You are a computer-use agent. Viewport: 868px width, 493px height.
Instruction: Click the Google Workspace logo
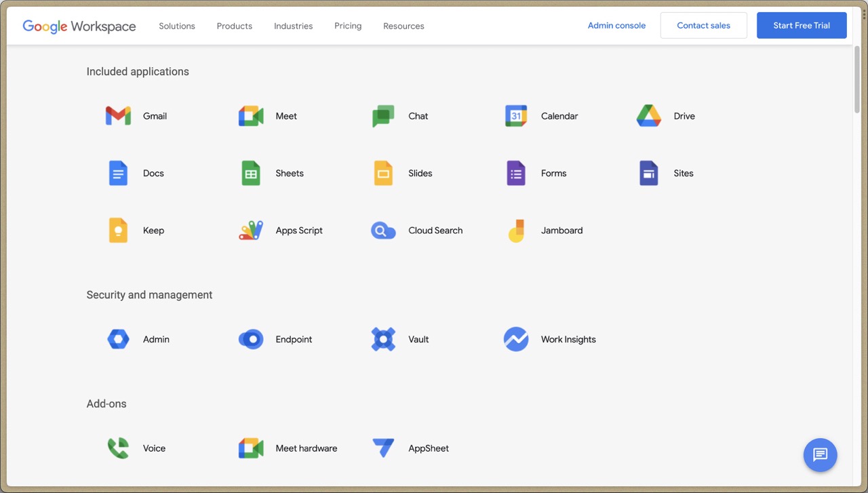[79, 26]
